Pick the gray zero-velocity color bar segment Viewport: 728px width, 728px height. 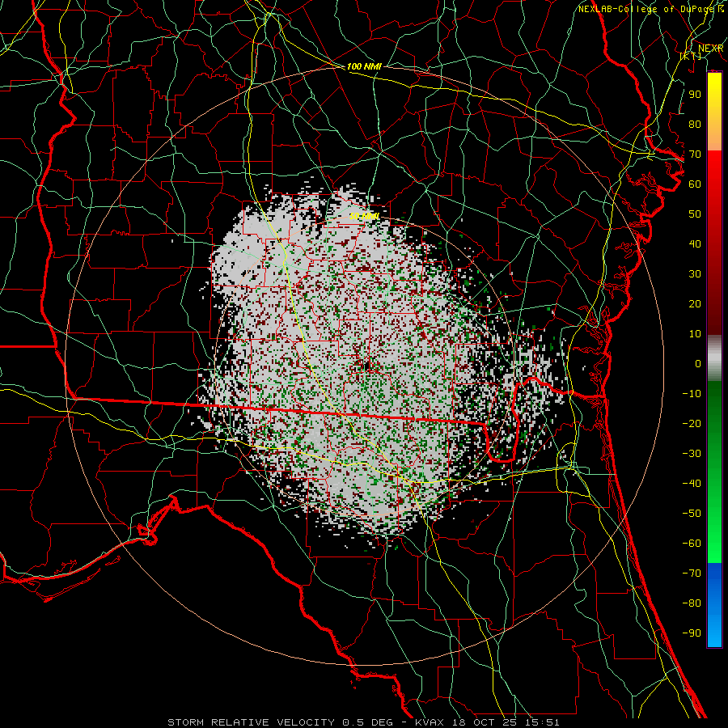pos(714,358)
